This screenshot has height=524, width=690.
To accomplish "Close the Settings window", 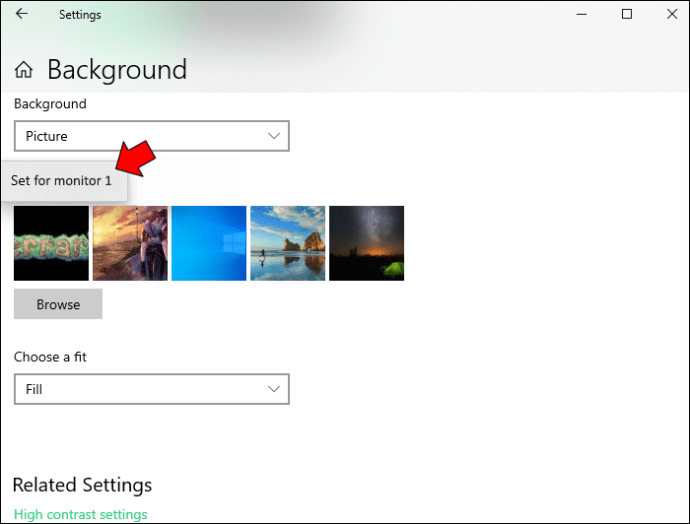I will (x=672, y=15).
